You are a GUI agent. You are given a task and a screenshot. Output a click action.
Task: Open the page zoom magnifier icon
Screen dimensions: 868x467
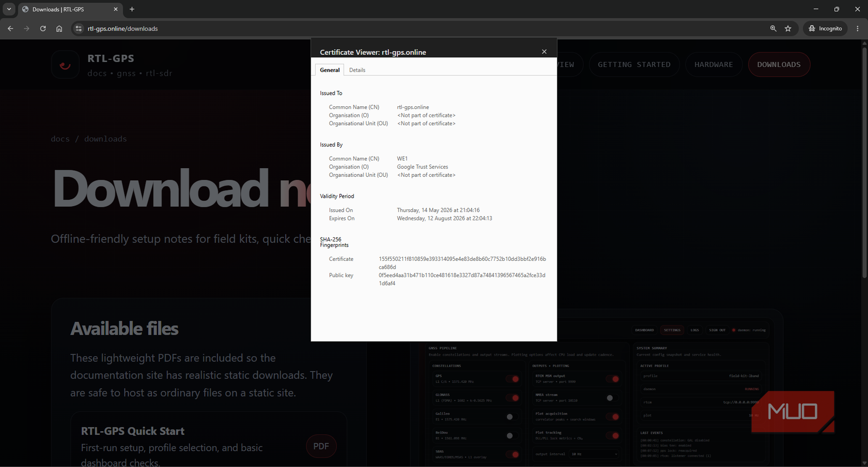pos(773,28)
